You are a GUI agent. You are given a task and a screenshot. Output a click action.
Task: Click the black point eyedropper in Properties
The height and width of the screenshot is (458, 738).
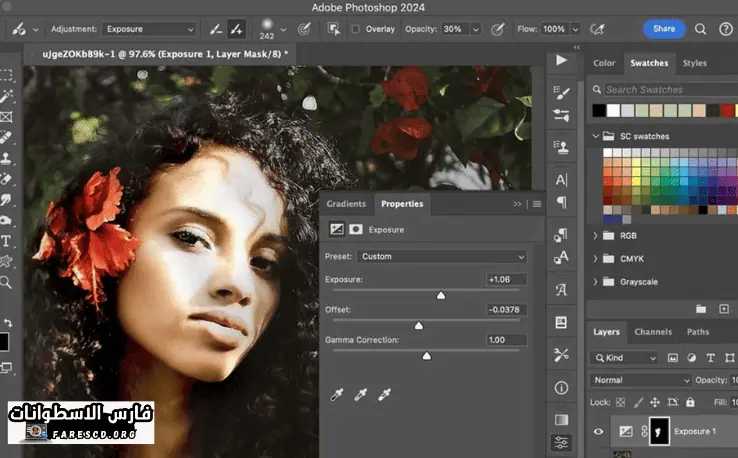click(336, 395)
